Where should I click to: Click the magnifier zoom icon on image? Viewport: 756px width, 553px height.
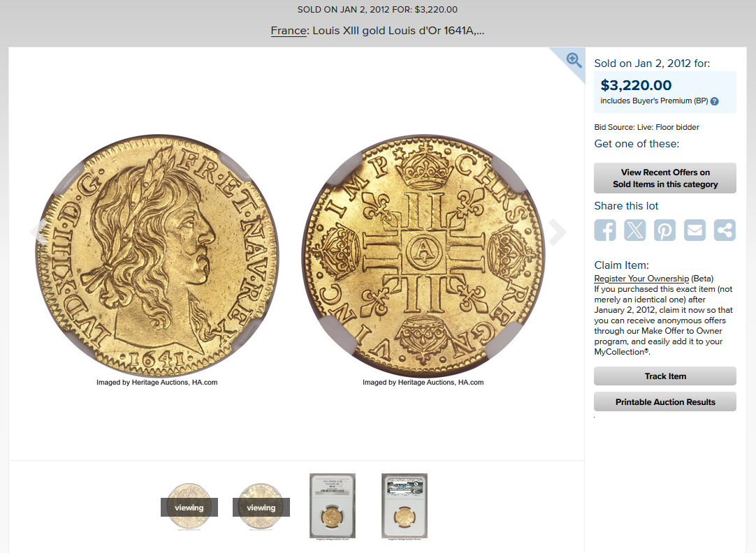(x=574, y=60)
